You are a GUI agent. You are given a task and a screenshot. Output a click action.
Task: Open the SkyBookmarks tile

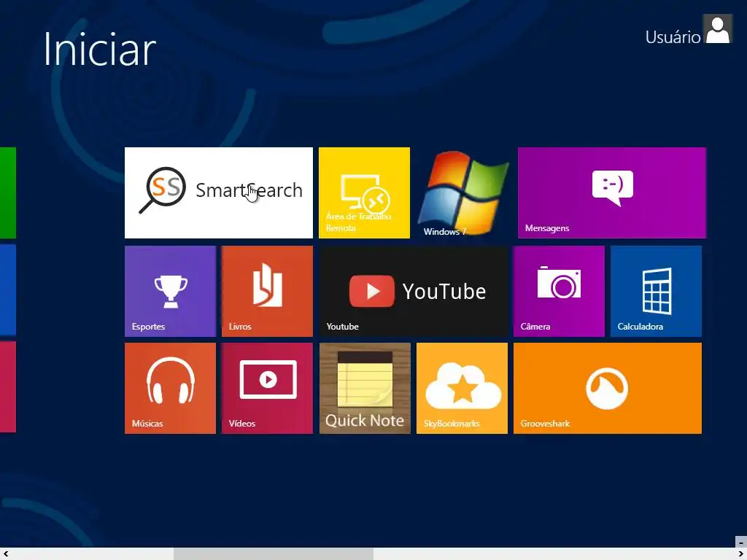point(462,388)
